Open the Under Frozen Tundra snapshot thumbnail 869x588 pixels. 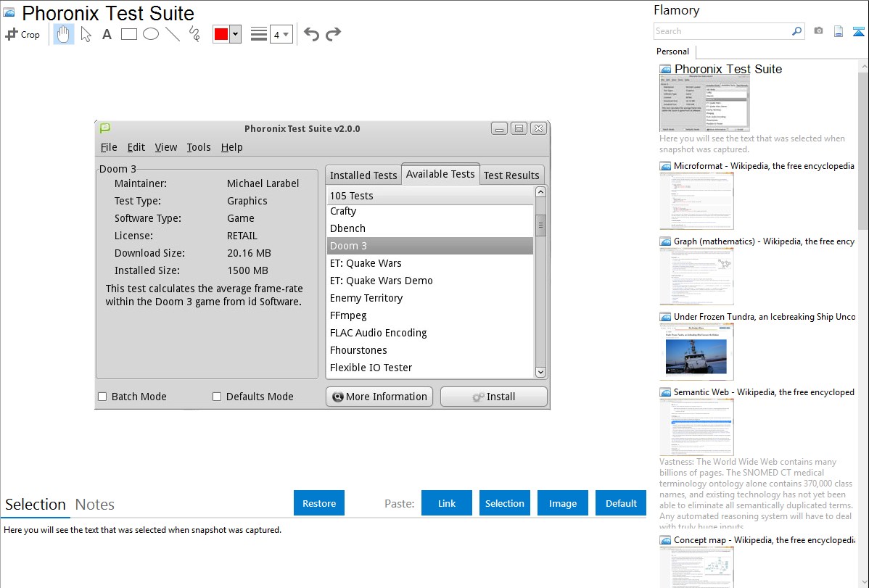pyautogui.click(x=696, y=352)
